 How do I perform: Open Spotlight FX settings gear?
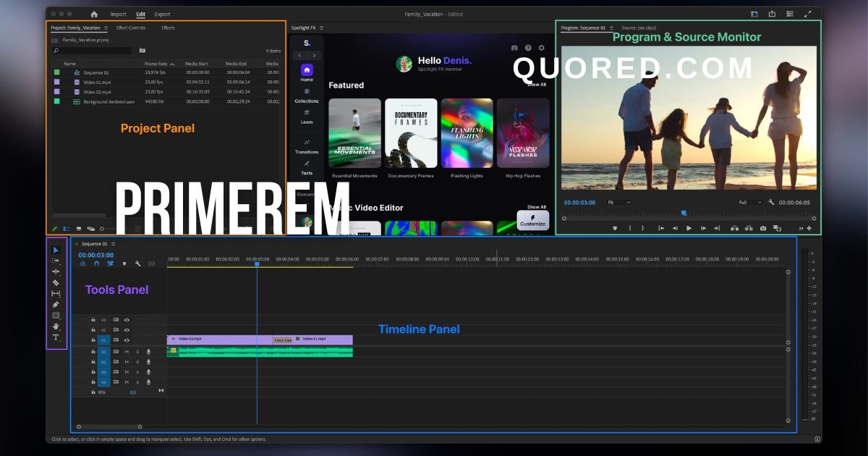[x=541, y=48]
